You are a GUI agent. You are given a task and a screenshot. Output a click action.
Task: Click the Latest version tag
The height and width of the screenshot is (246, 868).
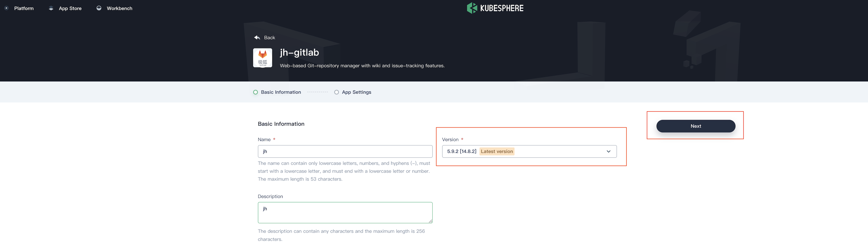pyautogui.click(x=497, y=151)
